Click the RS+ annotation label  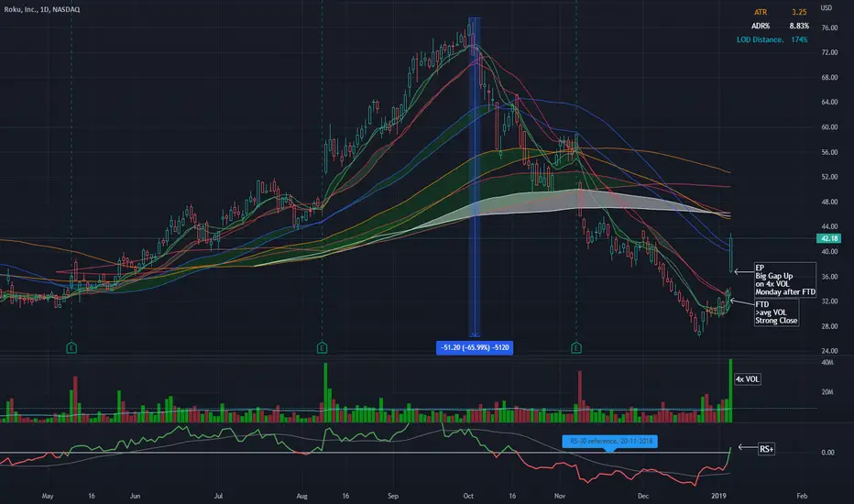tap(766, 449)
